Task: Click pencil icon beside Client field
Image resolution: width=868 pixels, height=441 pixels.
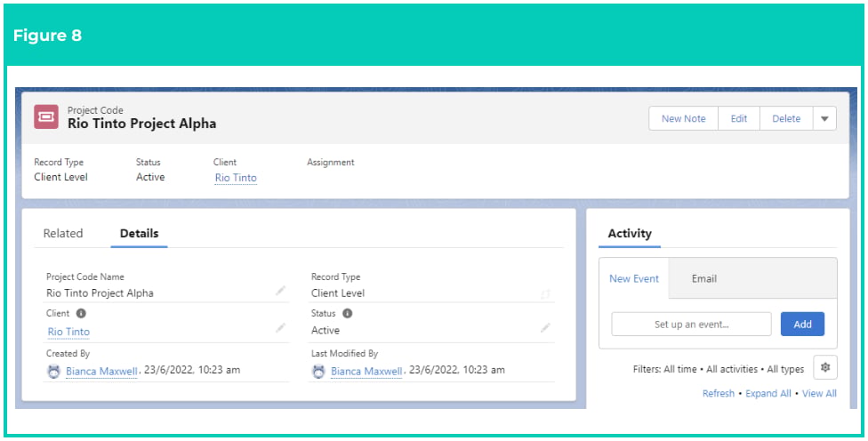Action: pos(281,328)
